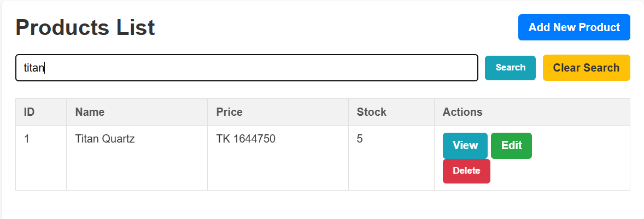Image resolution: width=644 pixels, height=219 pixels.
Task: Click the ID column header
Action: pos(30,112)
